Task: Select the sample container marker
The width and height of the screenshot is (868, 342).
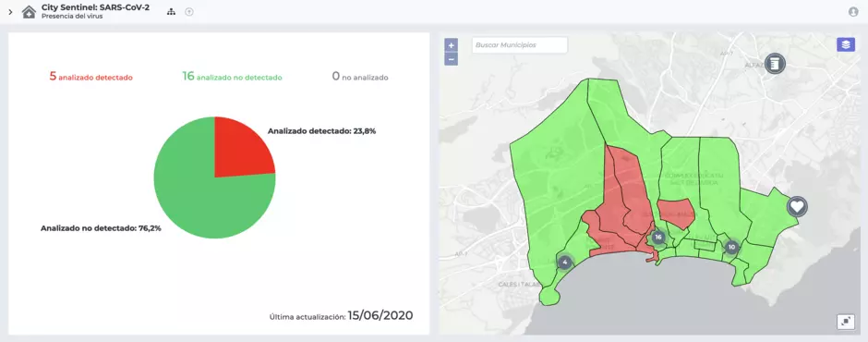Action: click(x=775, y=64)
